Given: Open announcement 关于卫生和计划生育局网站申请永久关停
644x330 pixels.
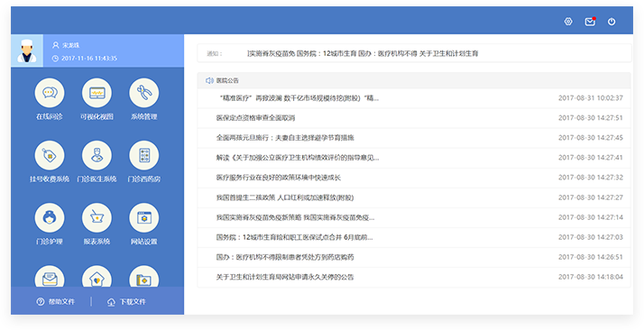Looking at the screenshot, I should click(x=285, y=277).
